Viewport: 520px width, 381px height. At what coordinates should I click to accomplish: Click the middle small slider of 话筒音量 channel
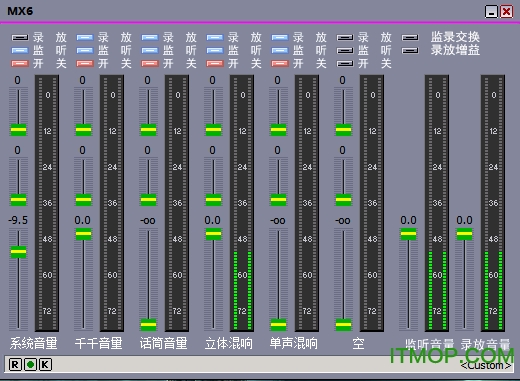click(x=148, y=200)
